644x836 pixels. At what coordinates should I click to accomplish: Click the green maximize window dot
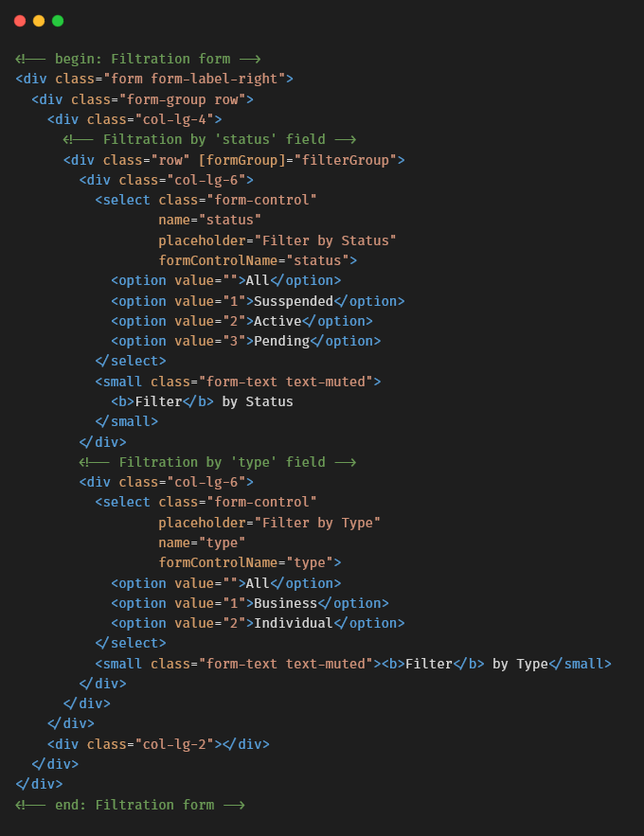point(58,21)
